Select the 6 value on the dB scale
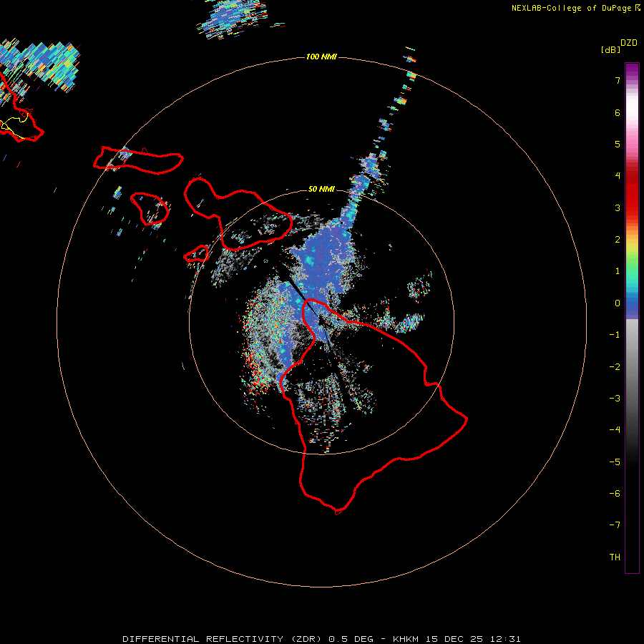Screen dimensions: 644x644 click(618, 112)
